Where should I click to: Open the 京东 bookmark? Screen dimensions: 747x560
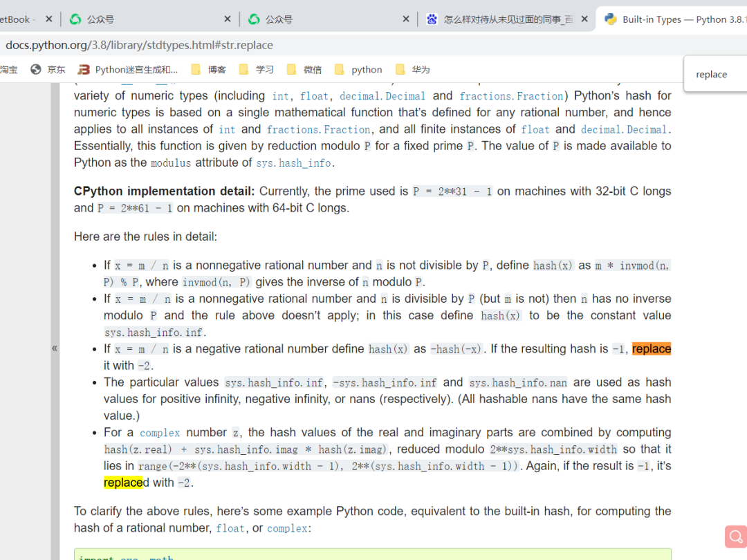[x=48, y=70]
